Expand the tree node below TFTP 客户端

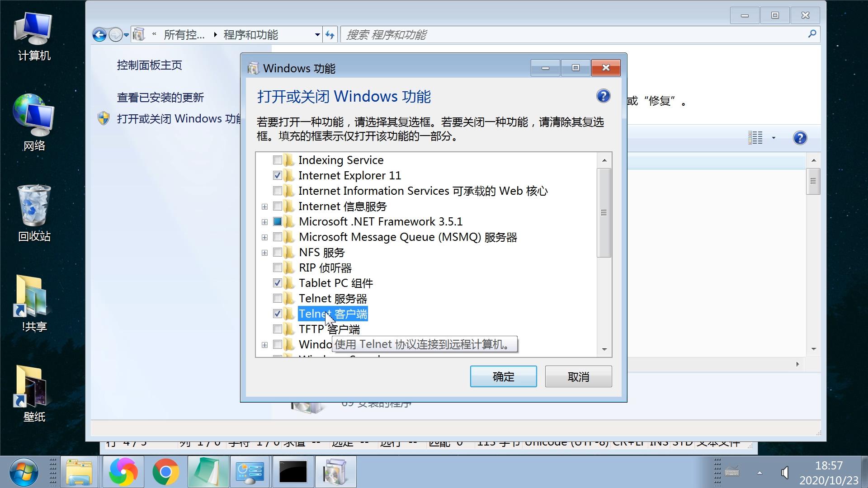(265, 345)
